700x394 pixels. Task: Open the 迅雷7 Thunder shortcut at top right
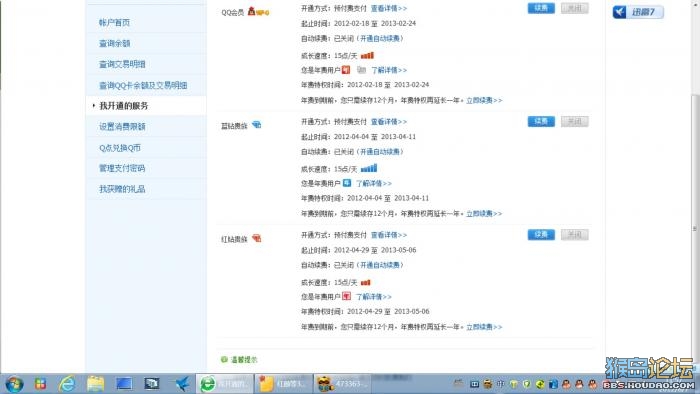click(638, 12)
